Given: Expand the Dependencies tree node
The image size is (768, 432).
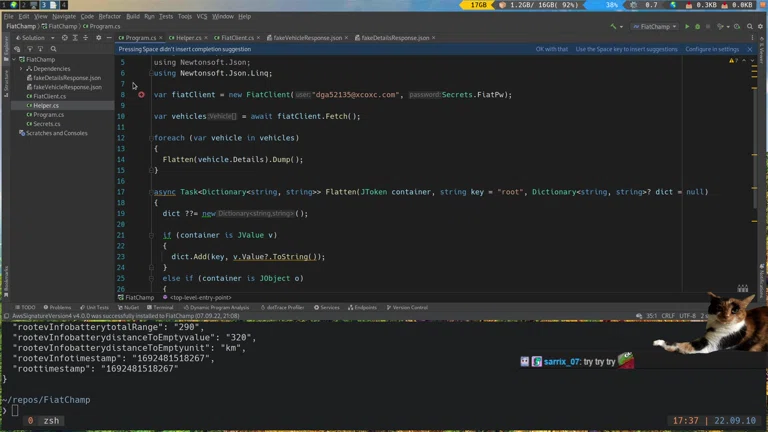Looking at the screenshot, I should [23, 69].
